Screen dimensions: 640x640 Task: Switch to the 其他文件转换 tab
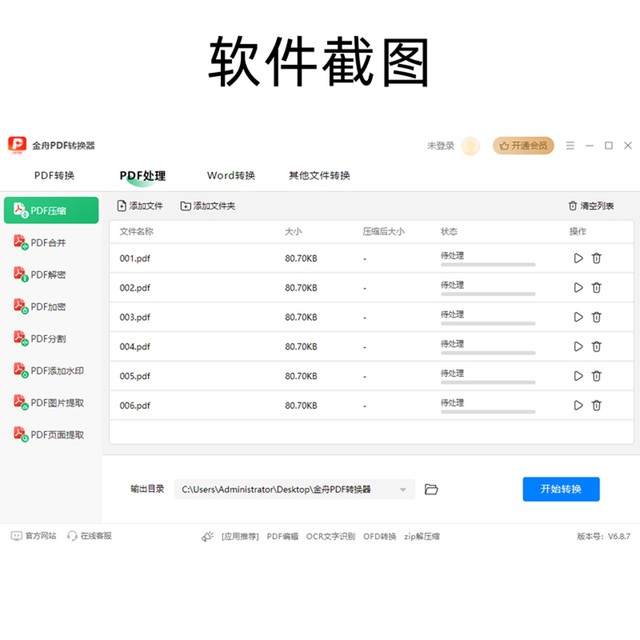[319, 176]
